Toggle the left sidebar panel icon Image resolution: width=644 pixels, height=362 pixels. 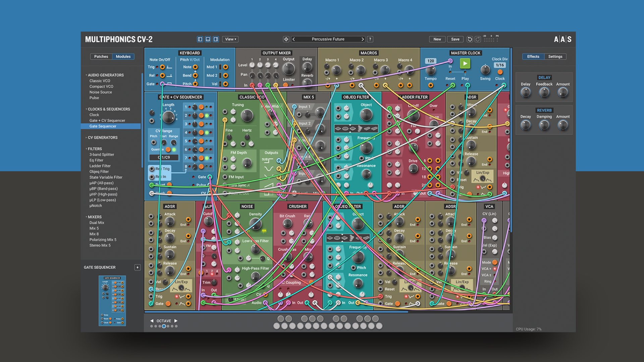(x=200, y=39)
